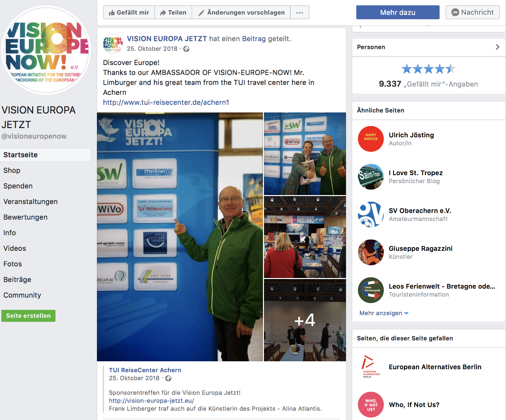Click the green Seite erstellen button
The image size is (506, 420).
pyautogui.click(x=29, y=316)
